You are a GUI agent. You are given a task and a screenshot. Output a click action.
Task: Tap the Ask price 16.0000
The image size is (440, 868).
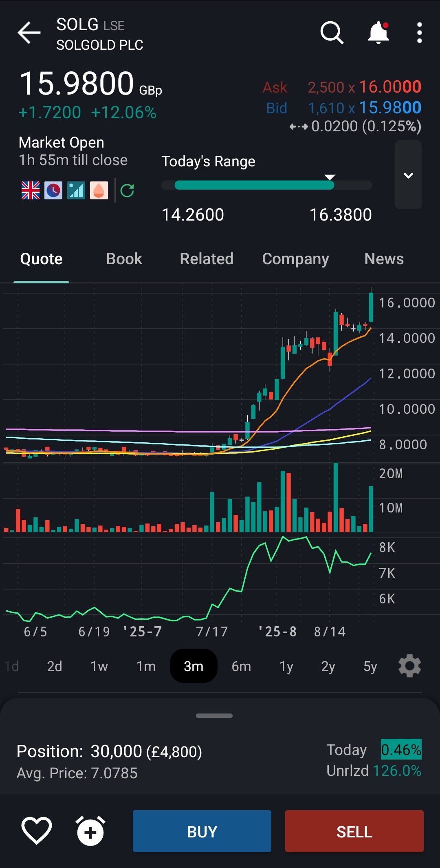pos(390,87)
